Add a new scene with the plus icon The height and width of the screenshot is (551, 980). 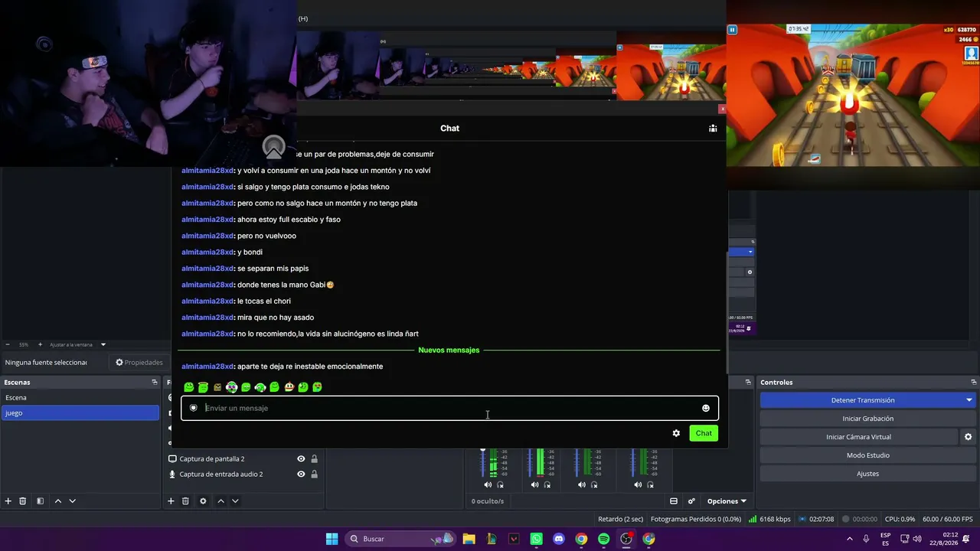point(8,501)
